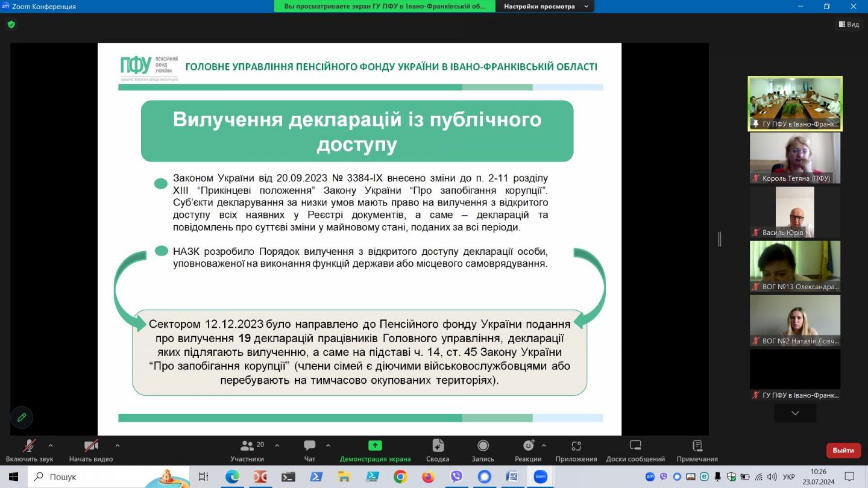The image size is (868, 488).
Task: Open the clock showing 10:26 23.07.2024
Action: [819, 477]
